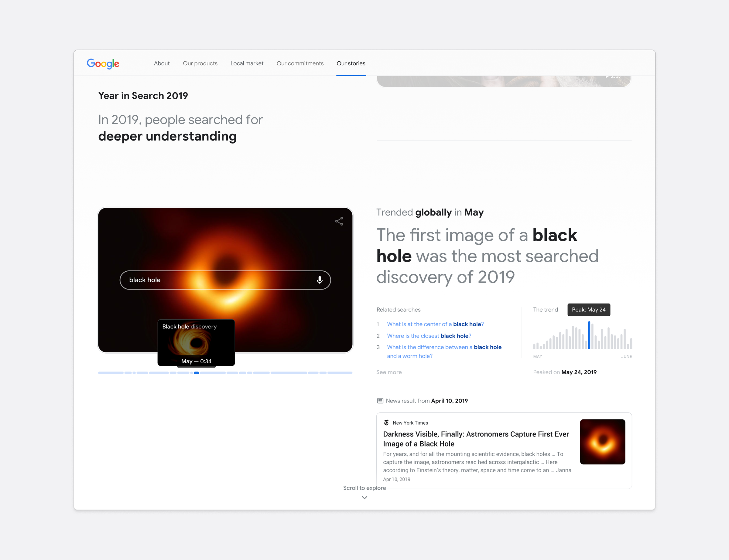Open Our commitments section
729x560 pixels.
coord(300,63)
